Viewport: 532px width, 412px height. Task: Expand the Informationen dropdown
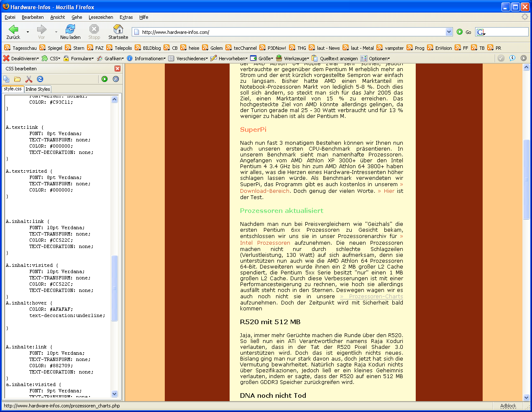(x=146, y=59)
